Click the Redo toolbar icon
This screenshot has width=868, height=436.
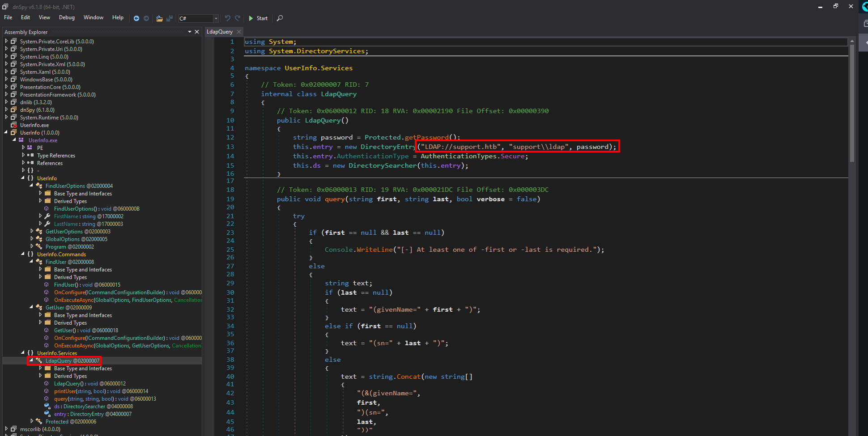(x=238, y=18)
